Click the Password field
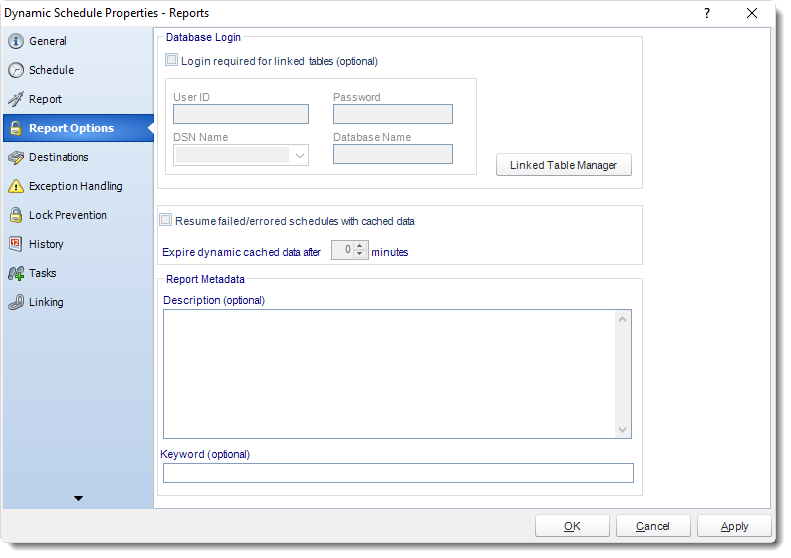 tap(392, 114)
